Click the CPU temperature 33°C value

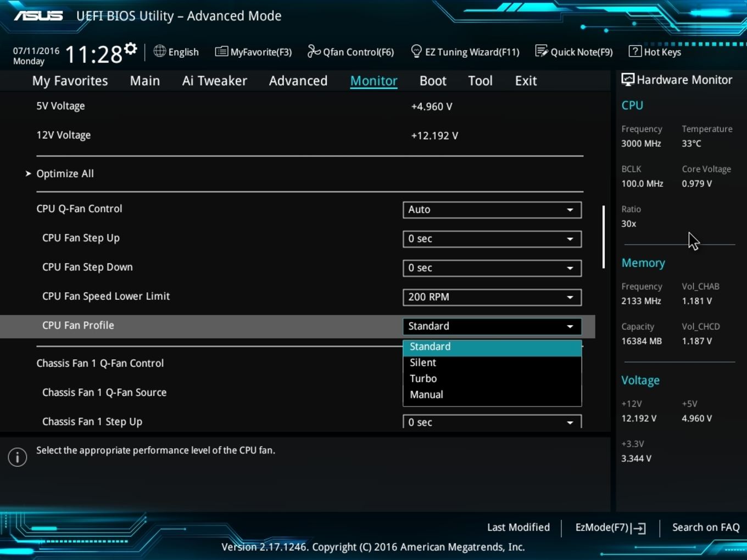tap(692, 143)
